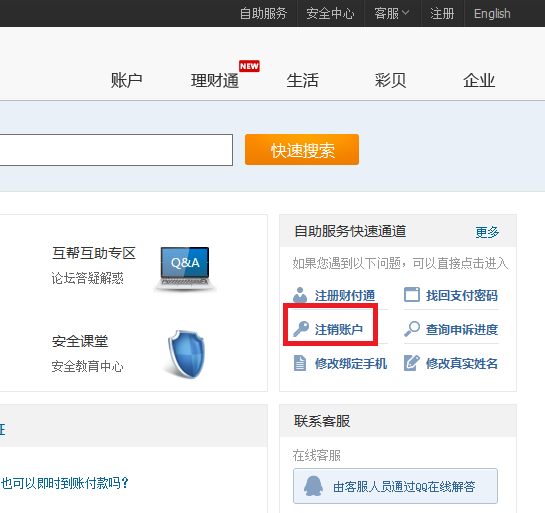Click 注册 in the top bar

[x=442, y=14]
